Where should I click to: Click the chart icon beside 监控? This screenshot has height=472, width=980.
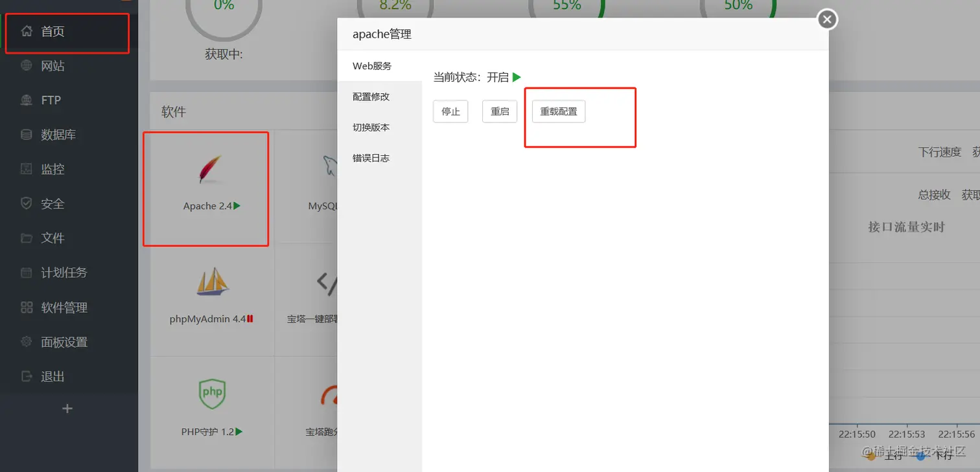pyautogui.click(x=27, y=169)
